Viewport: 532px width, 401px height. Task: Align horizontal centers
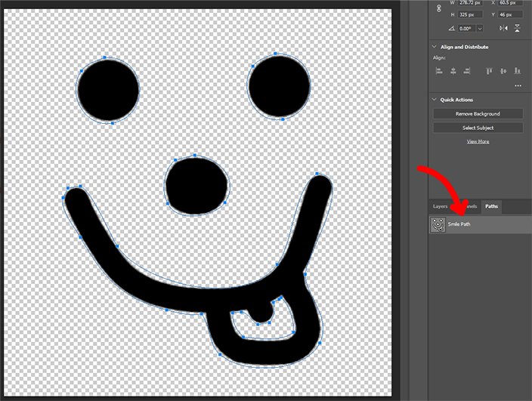[x=453, y=71]
